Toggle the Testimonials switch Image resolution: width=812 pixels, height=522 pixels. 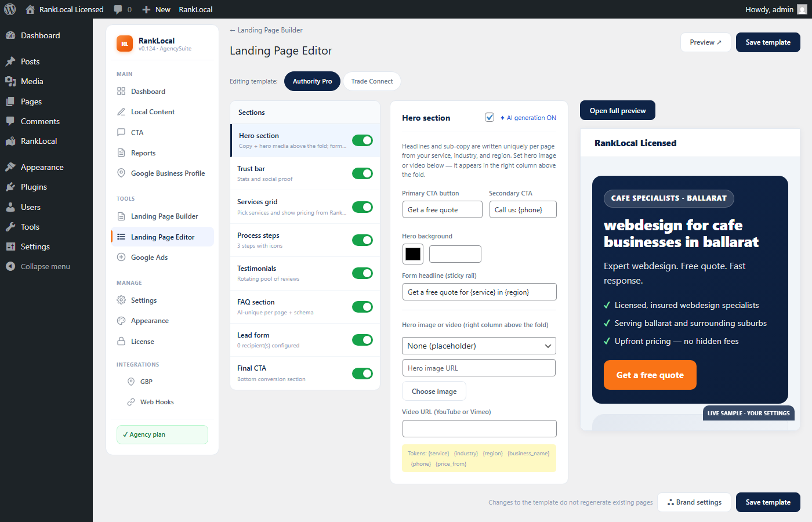coord(362,273)
